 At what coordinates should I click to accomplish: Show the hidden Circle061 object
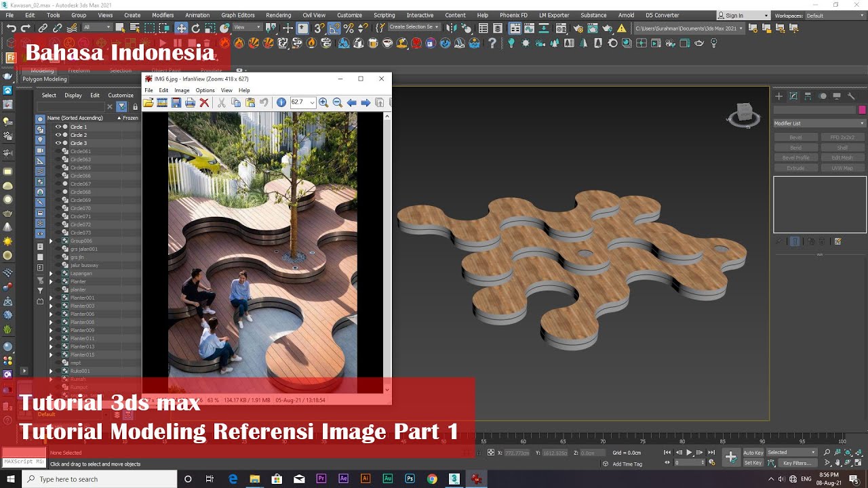[58, 151]
